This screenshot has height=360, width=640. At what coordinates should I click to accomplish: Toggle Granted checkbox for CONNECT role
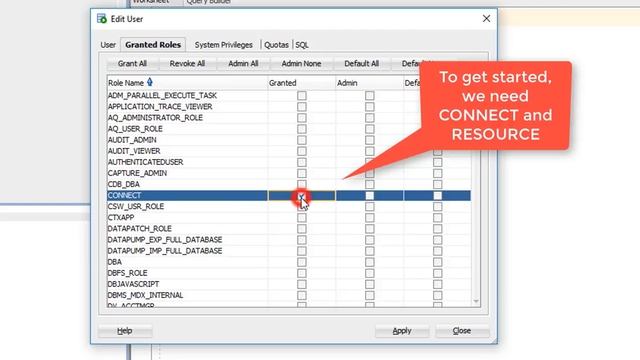302,196
